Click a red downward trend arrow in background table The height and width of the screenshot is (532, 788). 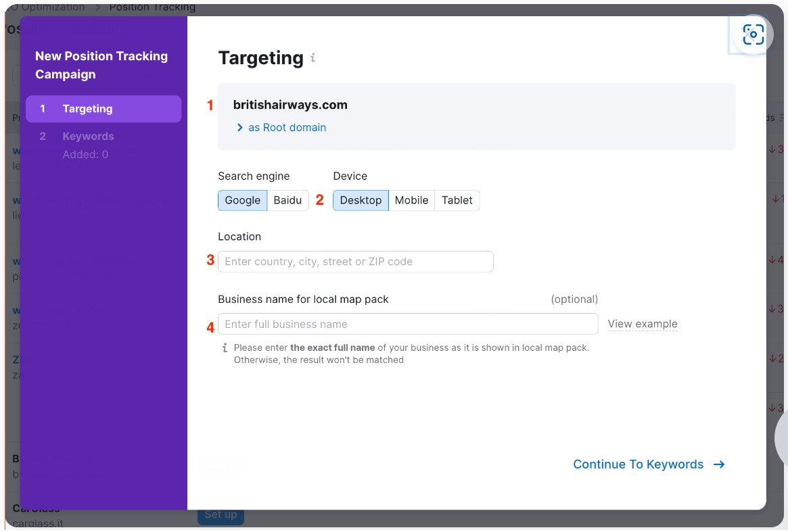coord(773,147)
